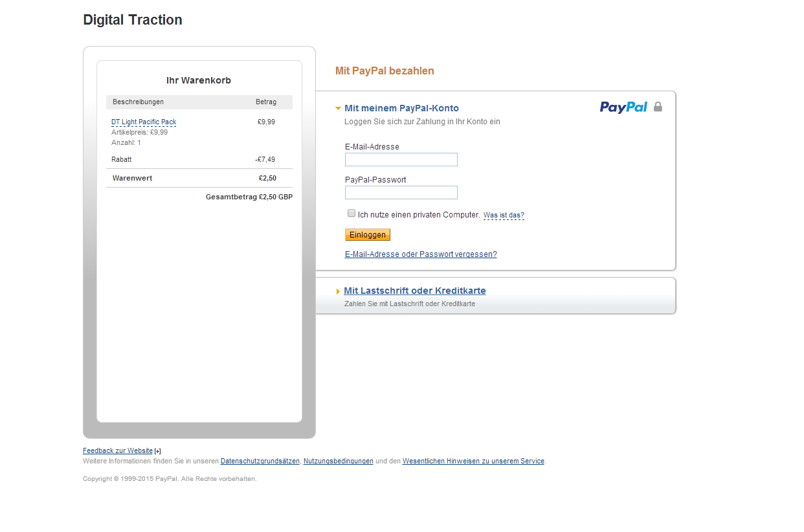Open the Datenschutzgrundsätzen link
Viewport: 804px width, 532px height.
pos(260,461)
